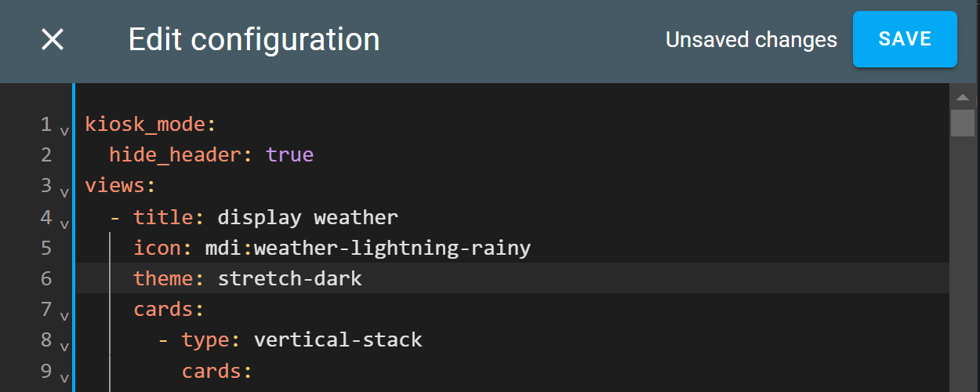Click the scrollbar up arrow
Image resolution: width=980 pixels, height=392 pixels.
pyautogui.click(x=963, y=98)
